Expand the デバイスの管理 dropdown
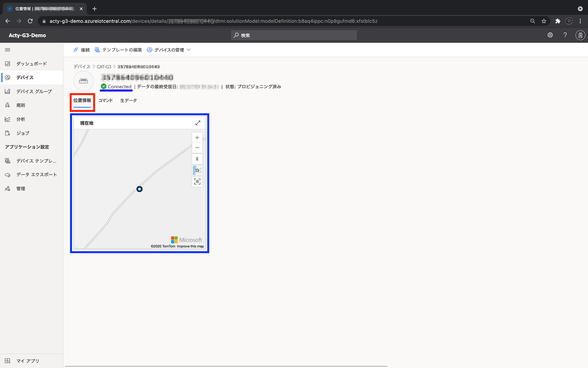Screen dimensions: 588x368 (x=169, y=50)
